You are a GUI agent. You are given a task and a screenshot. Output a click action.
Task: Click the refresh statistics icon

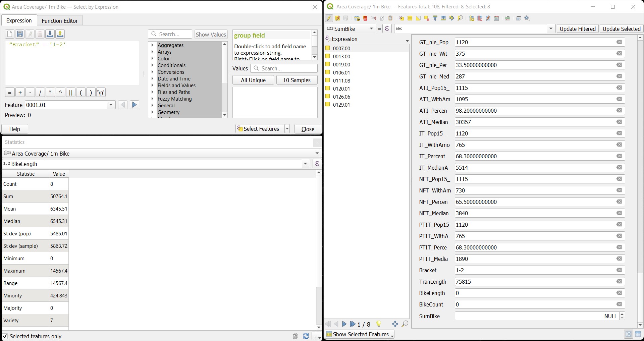[306, 336]
